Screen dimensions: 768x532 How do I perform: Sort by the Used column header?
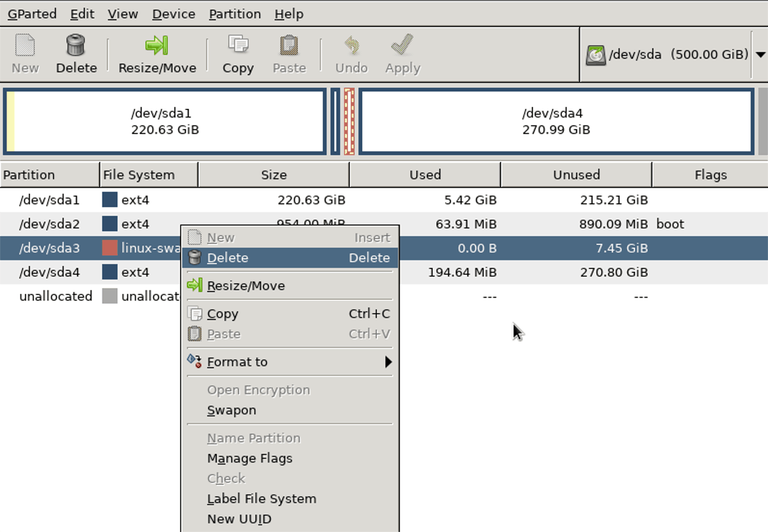425,175
